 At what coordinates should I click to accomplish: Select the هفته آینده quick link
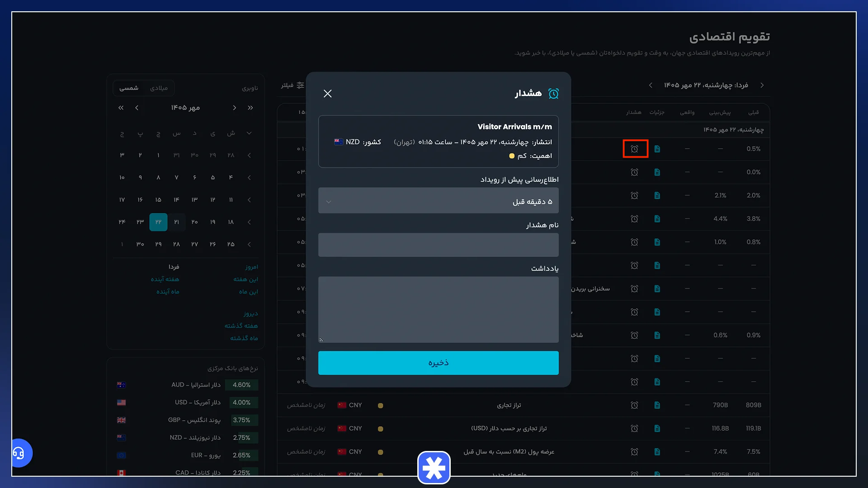(165, 279)
